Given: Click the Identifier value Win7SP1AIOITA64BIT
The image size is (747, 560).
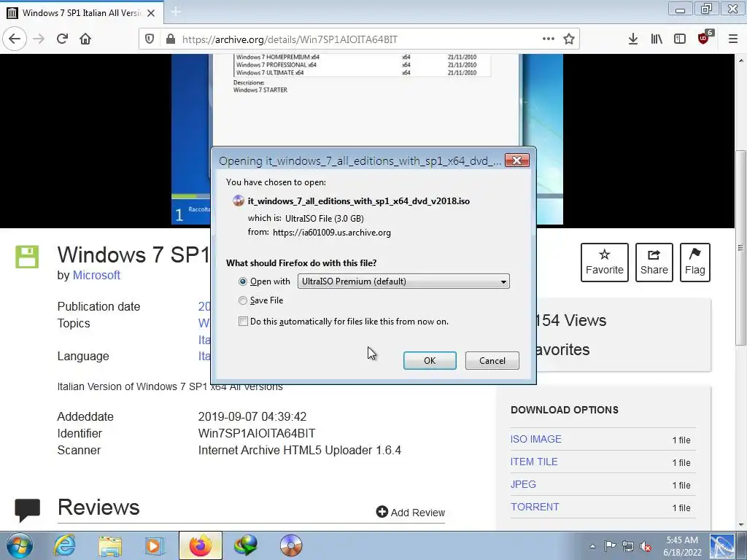Looking at the screenshot, I should tap(257, 433).
